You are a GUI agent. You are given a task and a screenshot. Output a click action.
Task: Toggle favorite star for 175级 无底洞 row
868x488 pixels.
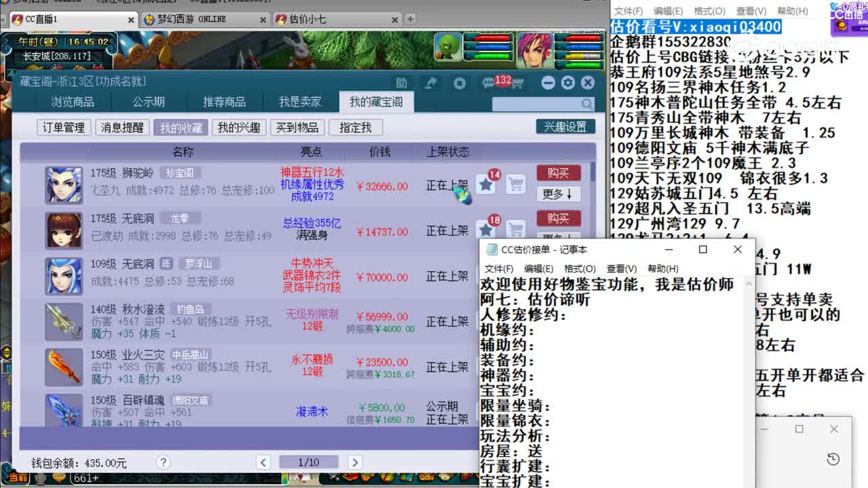486,229
